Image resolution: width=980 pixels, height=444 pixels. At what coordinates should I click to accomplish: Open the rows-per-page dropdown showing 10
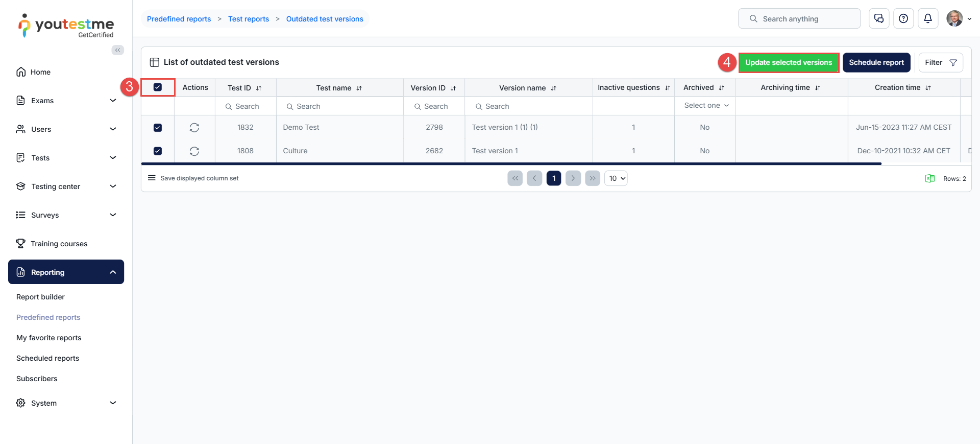616,178
